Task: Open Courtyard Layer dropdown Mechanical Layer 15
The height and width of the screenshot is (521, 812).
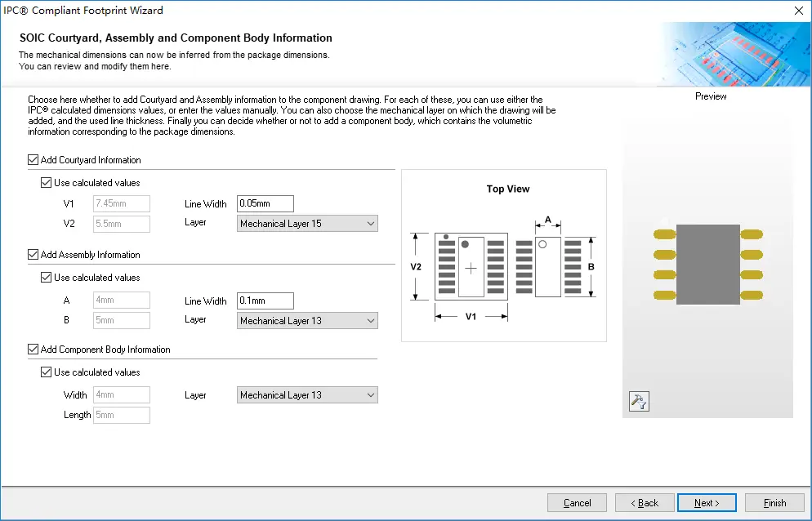Action: pyautogui.click(x=307, y=224)
